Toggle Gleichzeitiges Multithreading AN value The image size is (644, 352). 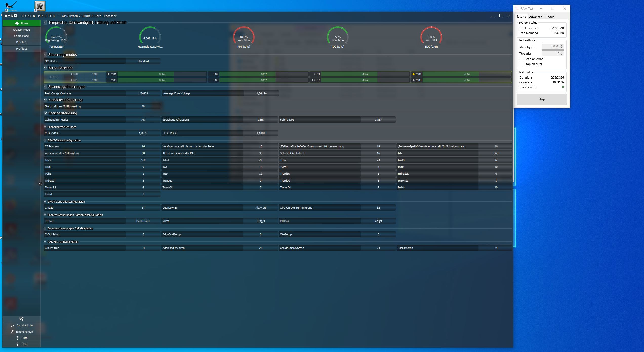click(x=143, y=106)
